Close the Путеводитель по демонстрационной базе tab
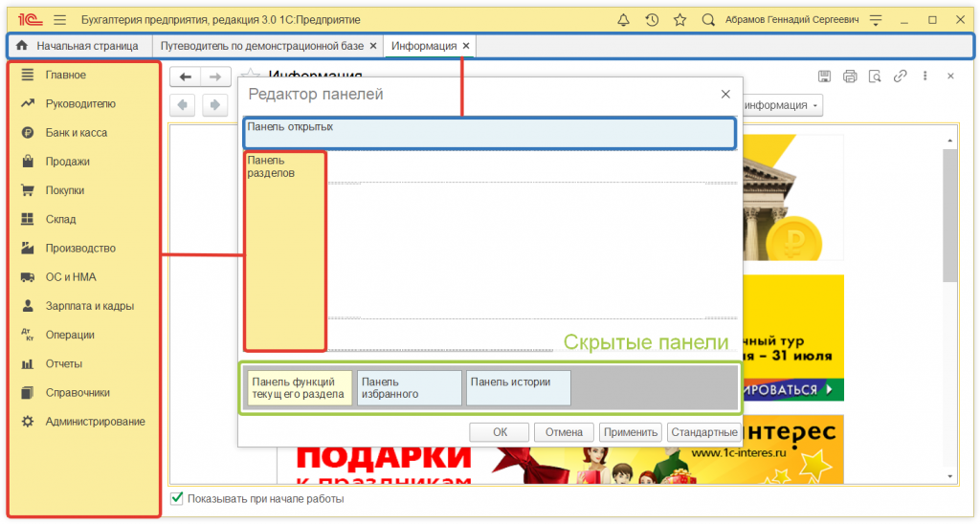This screenshot has height=524, width=980. coord(373,46)
